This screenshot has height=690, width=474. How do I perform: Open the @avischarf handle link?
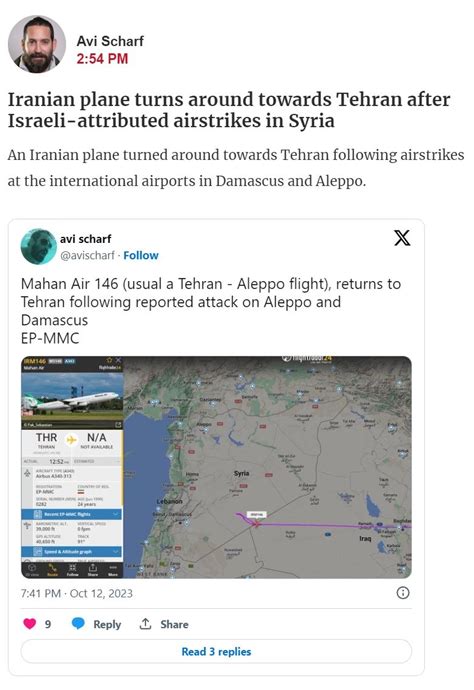point(87,255)
